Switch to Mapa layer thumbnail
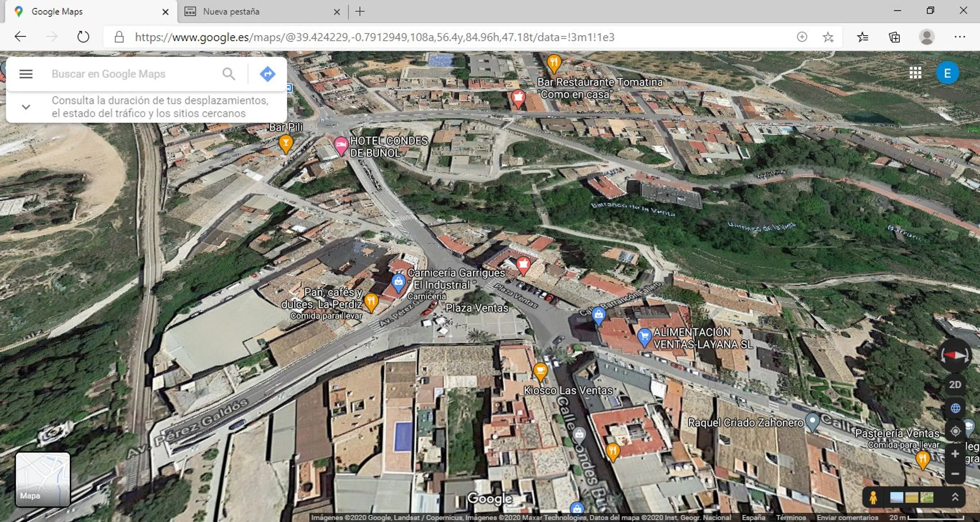This screenshot has width=980, height=522. click(x=42, y=479)
